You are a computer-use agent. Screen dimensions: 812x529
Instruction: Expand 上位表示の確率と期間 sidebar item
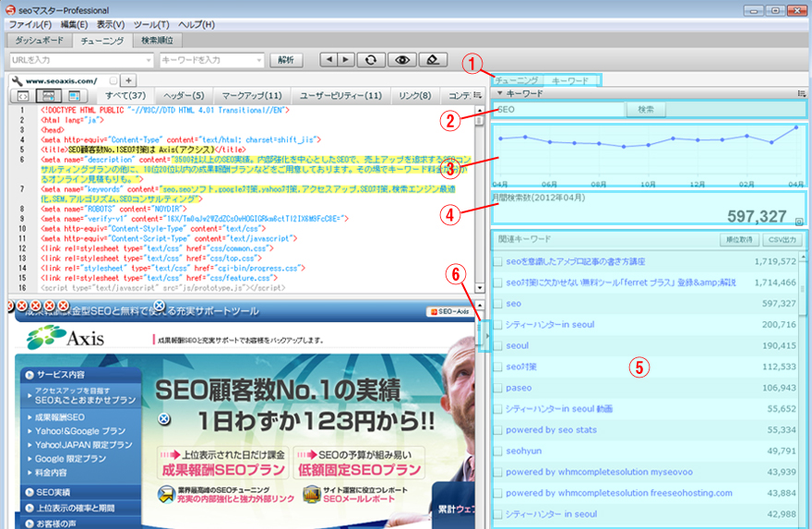tap(30, 509)
